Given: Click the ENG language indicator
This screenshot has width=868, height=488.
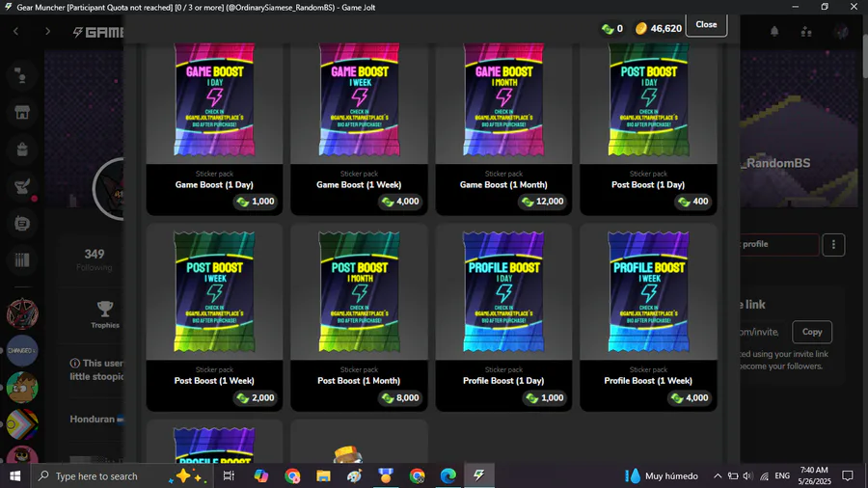Looking at the screenshot, I should (x=782, y=475).
